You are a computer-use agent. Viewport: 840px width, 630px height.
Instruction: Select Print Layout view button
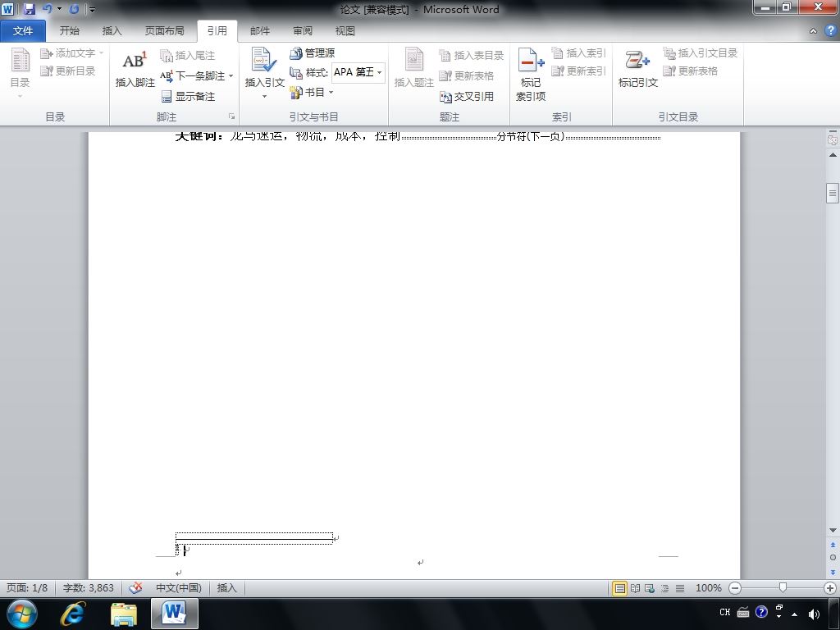(619, 588)
